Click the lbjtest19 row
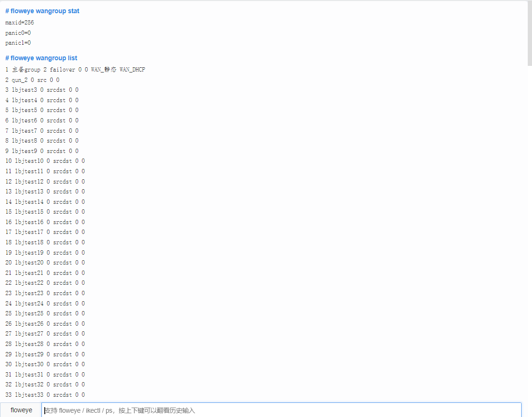 [45, 252]
